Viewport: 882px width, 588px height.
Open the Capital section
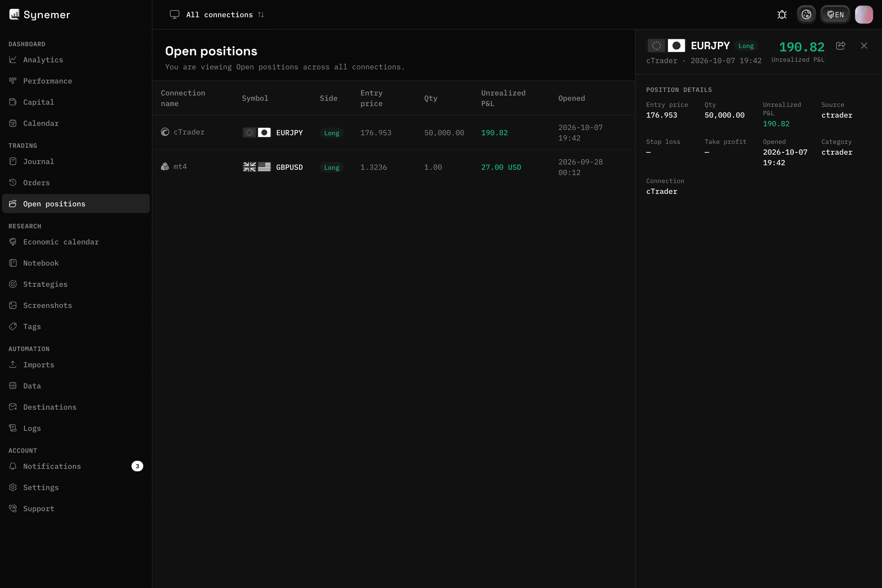(76, 102)
